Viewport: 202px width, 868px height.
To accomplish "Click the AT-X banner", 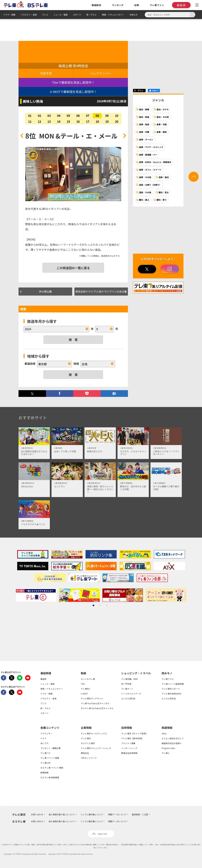I will pos(169,566).
